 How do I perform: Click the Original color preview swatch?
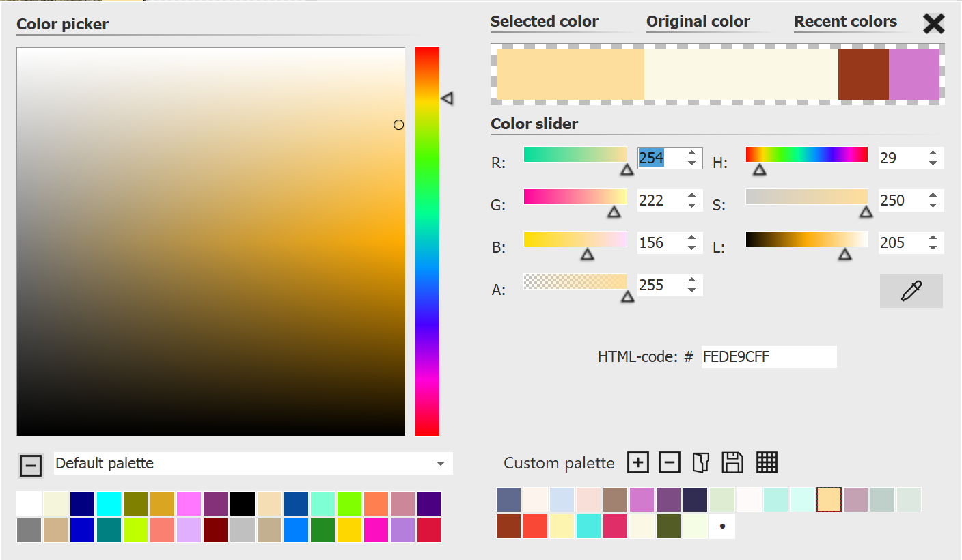tap(741, 74)
